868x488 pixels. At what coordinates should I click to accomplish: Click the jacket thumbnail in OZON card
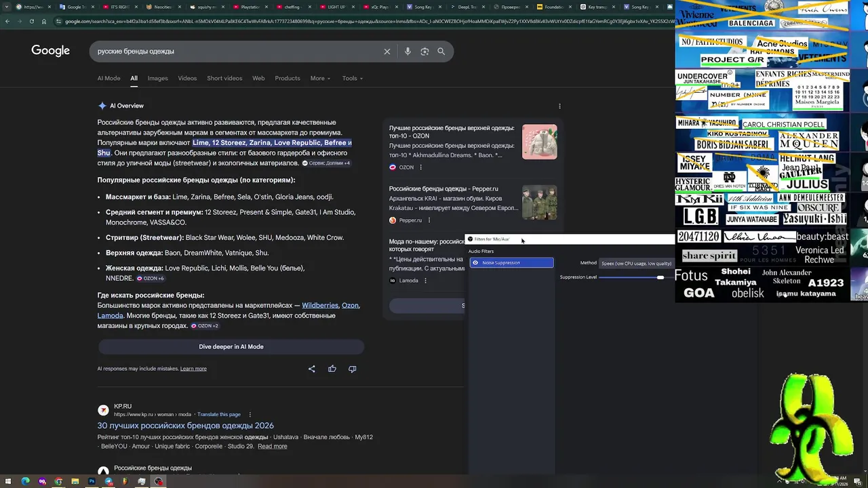540,142
